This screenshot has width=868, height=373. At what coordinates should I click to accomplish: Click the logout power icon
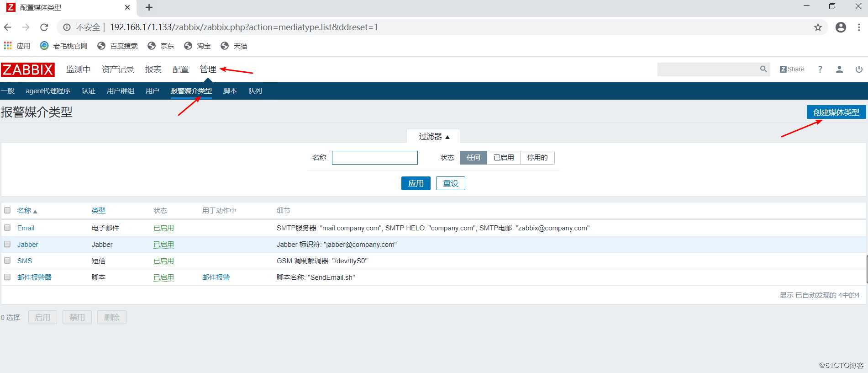859,69
